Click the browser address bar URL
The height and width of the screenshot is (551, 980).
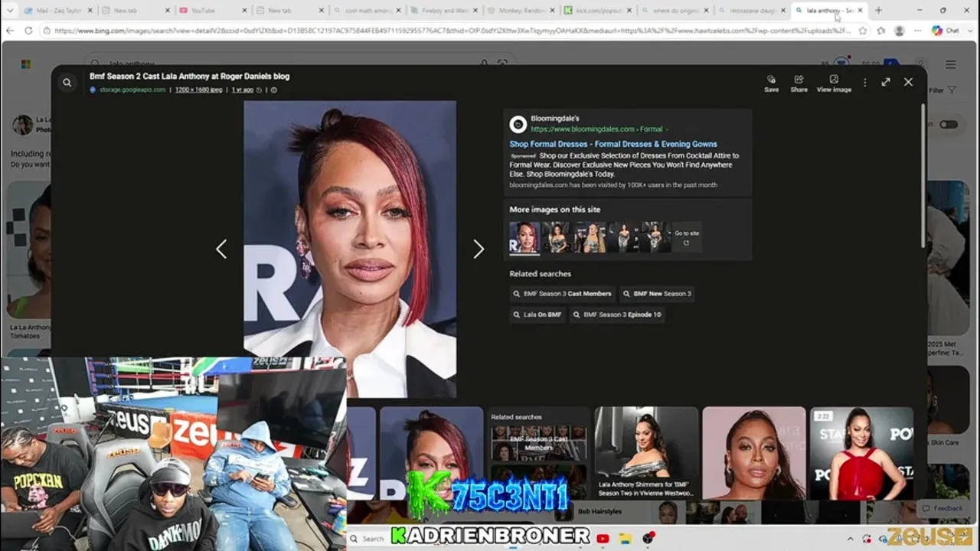(x=452, y=31)
